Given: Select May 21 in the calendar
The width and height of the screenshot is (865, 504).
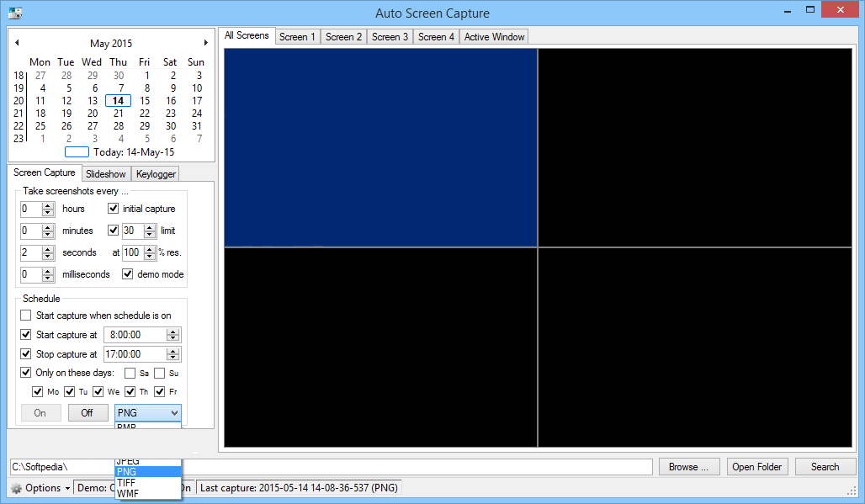Looking at the screenshot, I should click(x=118, y=113).
